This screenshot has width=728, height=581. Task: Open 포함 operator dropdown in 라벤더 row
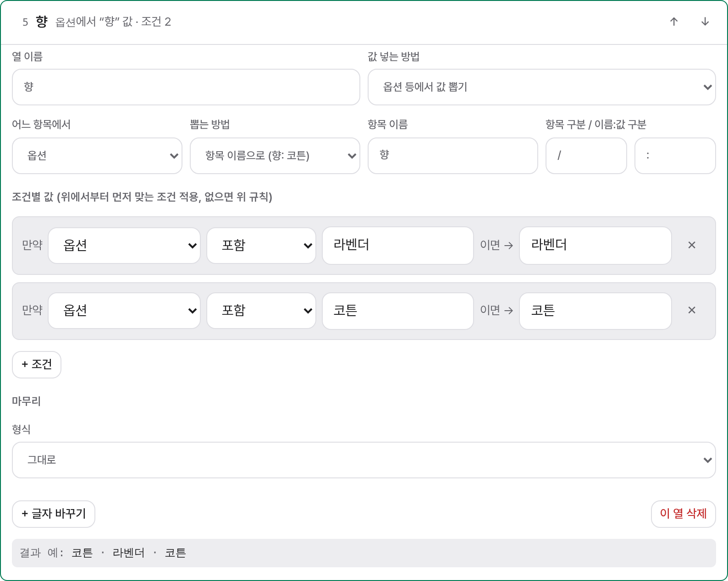(261, 246)
